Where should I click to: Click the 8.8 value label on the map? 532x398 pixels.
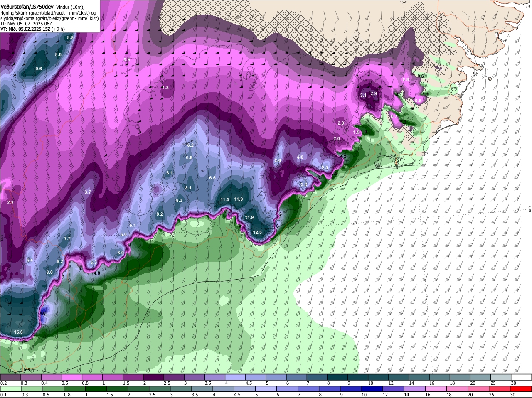pyautogui.click(x=70, y=37)
